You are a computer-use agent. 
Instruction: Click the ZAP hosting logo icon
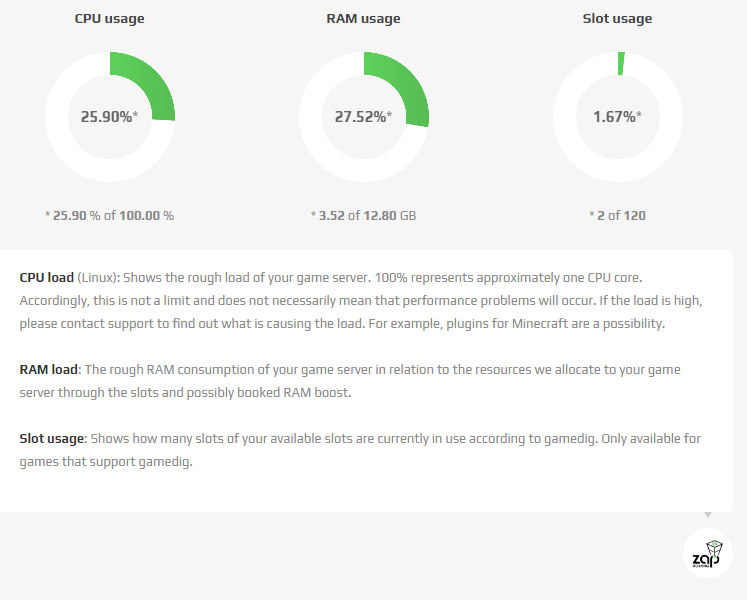[707, 553]
